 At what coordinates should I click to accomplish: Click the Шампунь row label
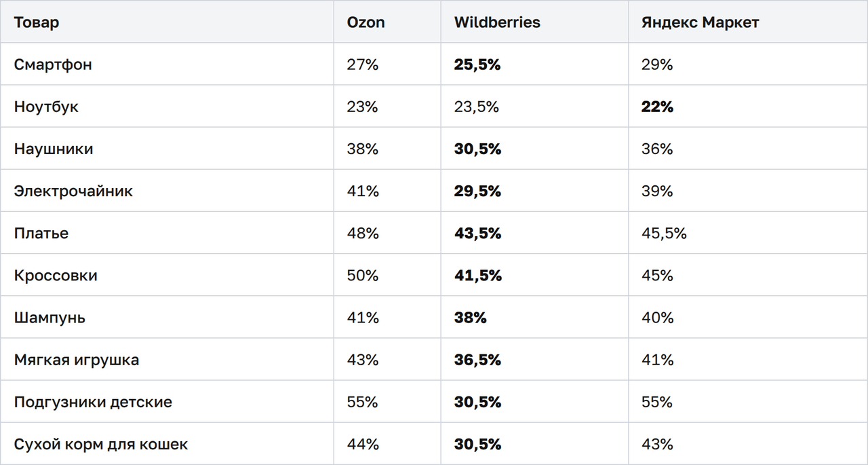(50, 317)
